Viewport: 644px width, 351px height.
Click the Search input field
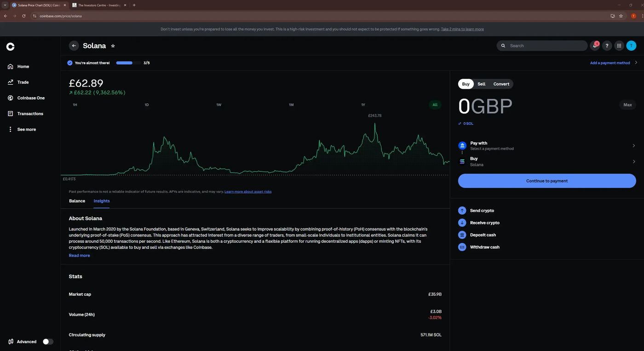pyautogui.click(x=542, y=46)
